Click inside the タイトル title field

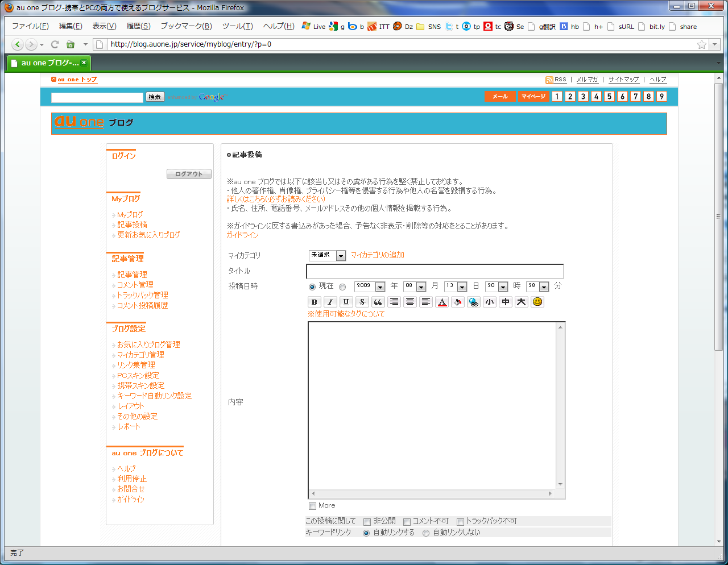click(x=435, y=271)
